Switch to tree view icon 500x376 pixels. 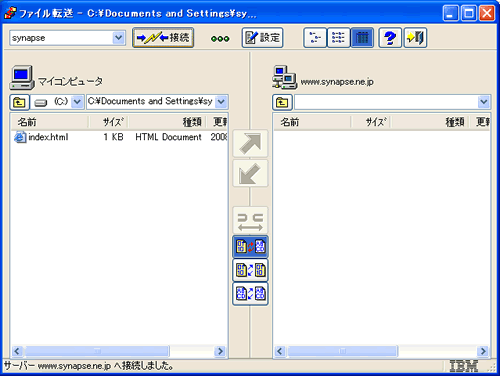tap(315, 38)
